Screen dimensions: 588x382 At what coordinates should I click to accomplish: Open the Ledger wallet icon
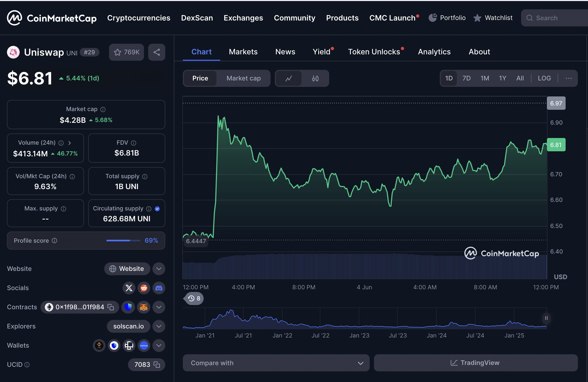pos(129,346)
